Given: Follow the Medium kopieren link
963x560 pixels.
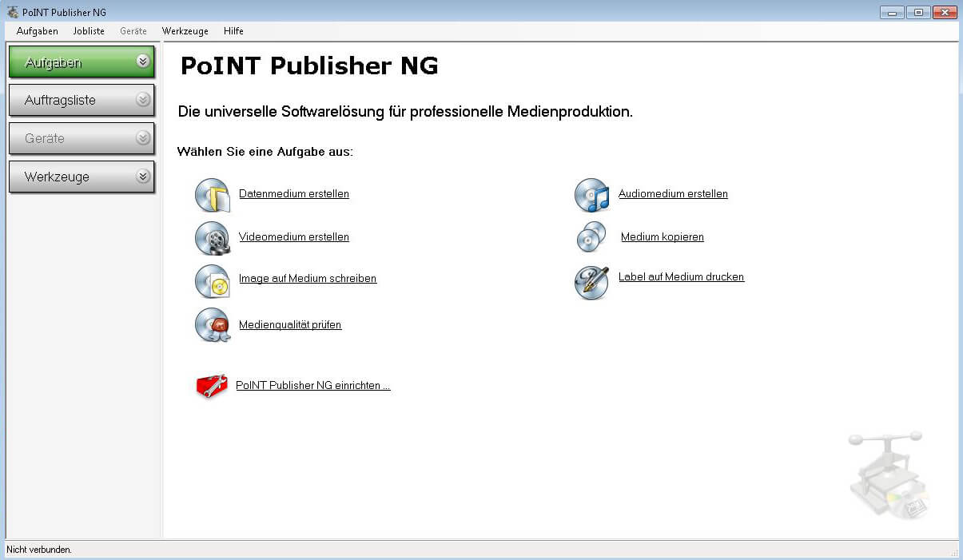Looking at the screenshot, I should click(663, 237).
